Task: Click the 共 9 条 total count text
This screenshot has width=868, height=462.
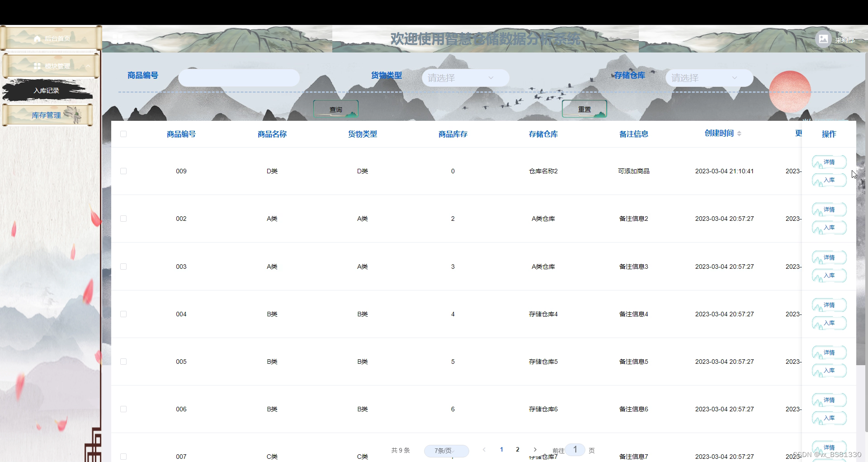Action: click(401, 450)
